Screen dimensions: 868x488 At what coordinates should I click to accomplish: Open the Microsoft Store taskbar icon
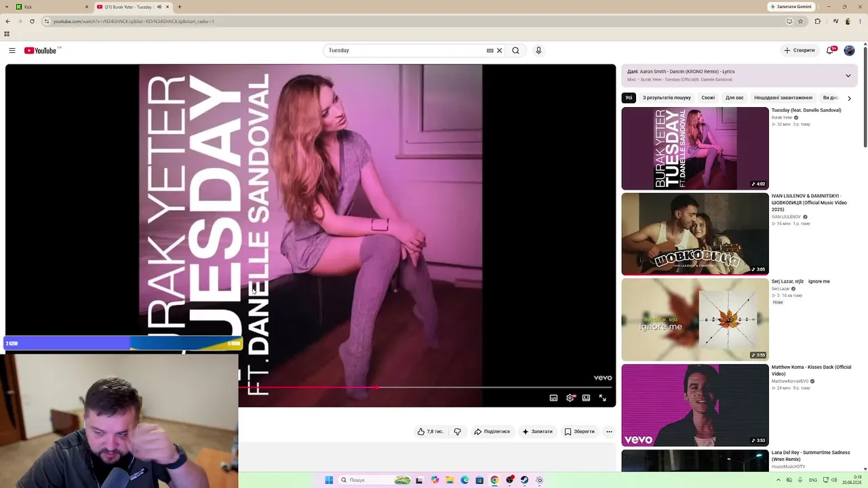(479, 480)
